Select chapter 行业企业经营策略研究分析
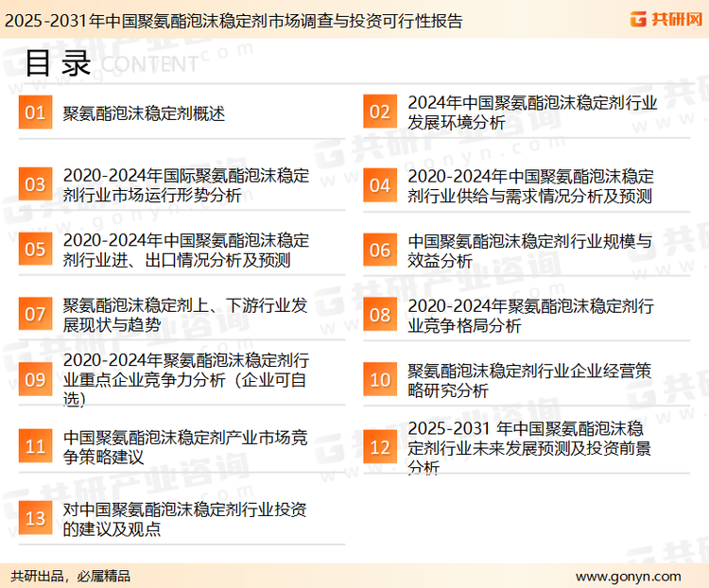Screen dimensions: 709x588 529,380
